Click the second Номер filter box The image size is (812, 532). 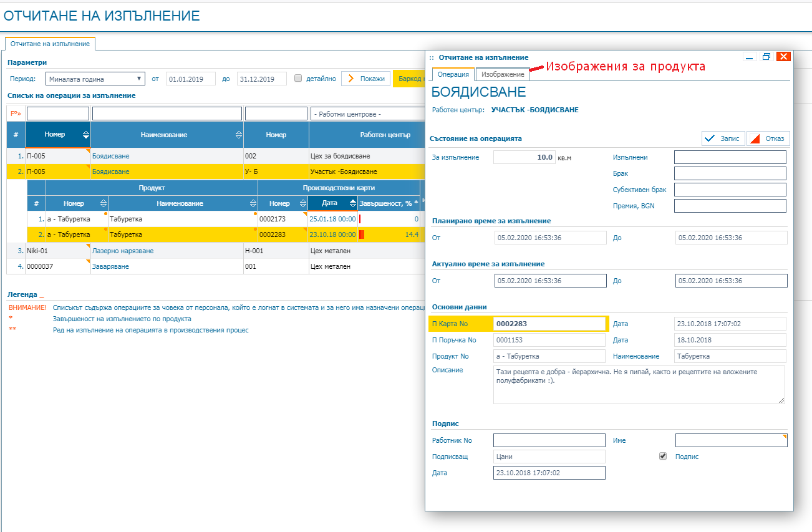[x=276, y=114]
